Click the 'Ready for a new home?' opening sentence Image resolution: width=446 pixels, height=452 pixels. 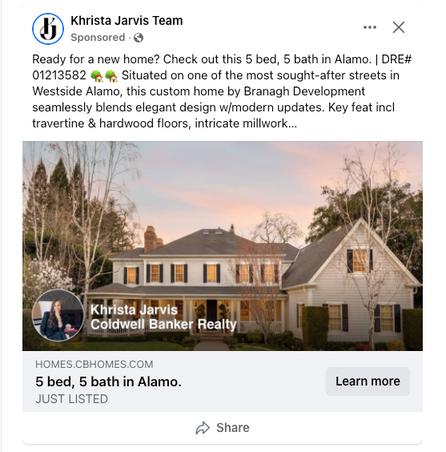click(96, 59)
